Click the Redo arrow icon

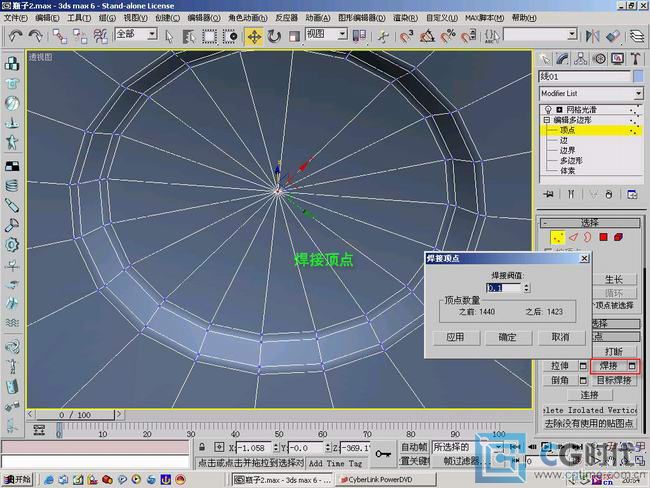[x=36, y=36]
